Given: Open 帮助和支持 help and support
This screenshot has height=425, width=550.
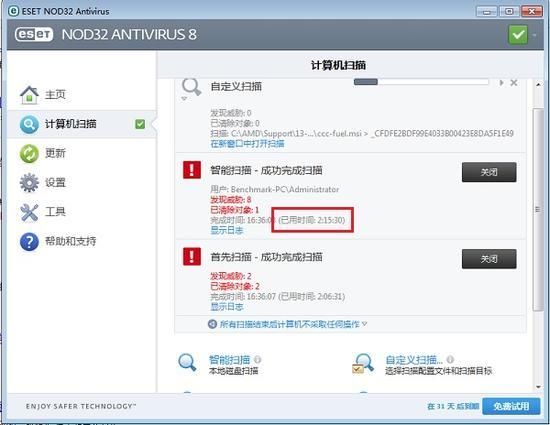Looking at the screenshot, I should pos(71,241).
